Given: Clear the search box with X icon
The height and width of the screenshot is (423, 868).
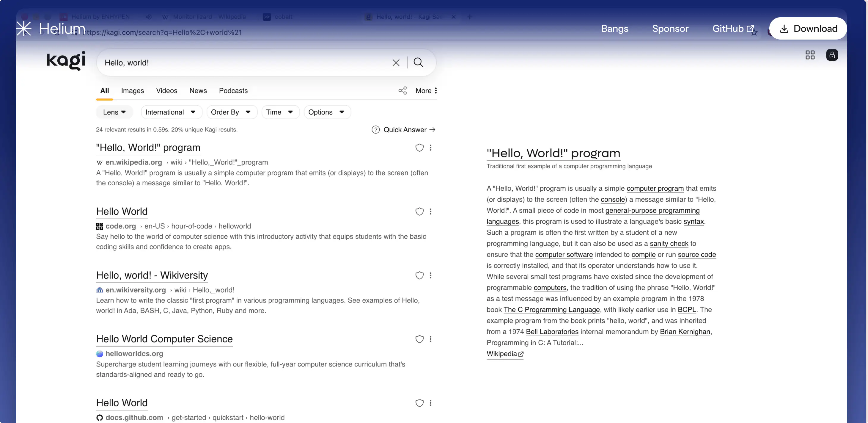Looking at the screenshot, I should tap(396, 63).
